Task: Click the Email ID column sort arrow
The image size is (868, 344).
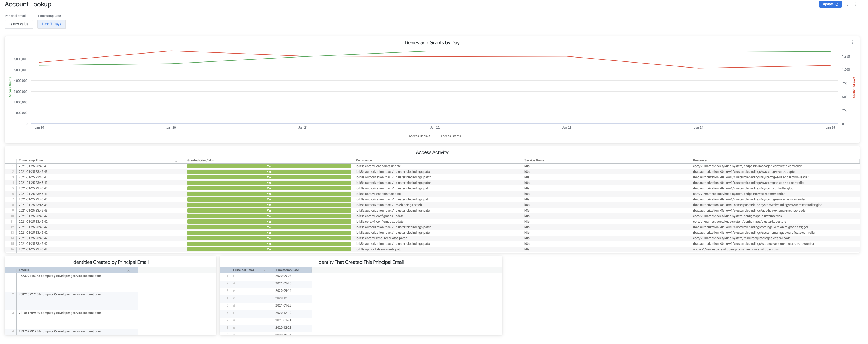Action: 128,271
